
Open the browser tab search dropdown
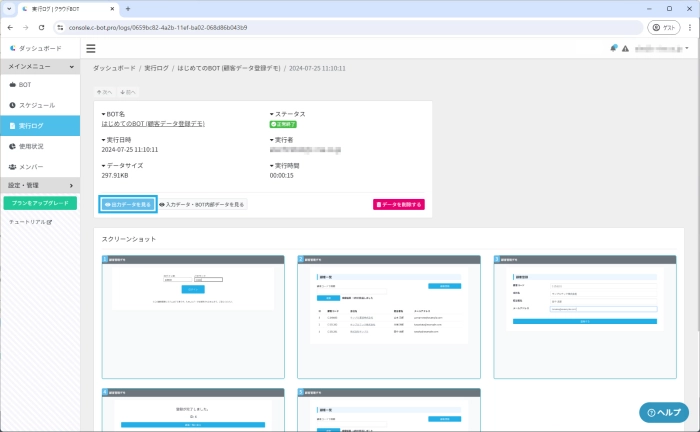(x=10, y=8)
